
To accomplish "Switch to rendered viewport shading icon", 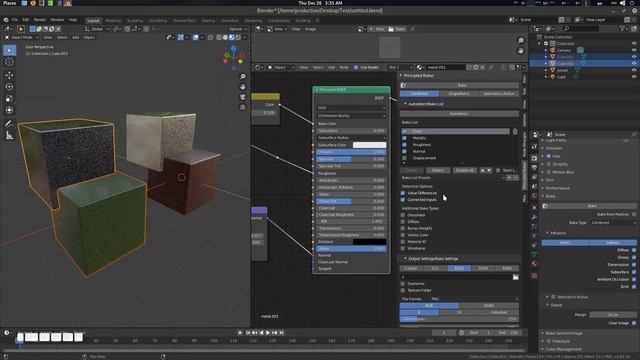I will [x=238, y=37].
